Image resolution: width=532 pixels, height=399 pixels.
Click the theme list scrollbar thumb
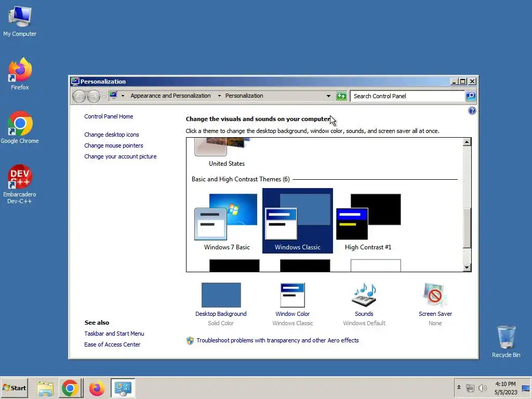coord(467,228)
